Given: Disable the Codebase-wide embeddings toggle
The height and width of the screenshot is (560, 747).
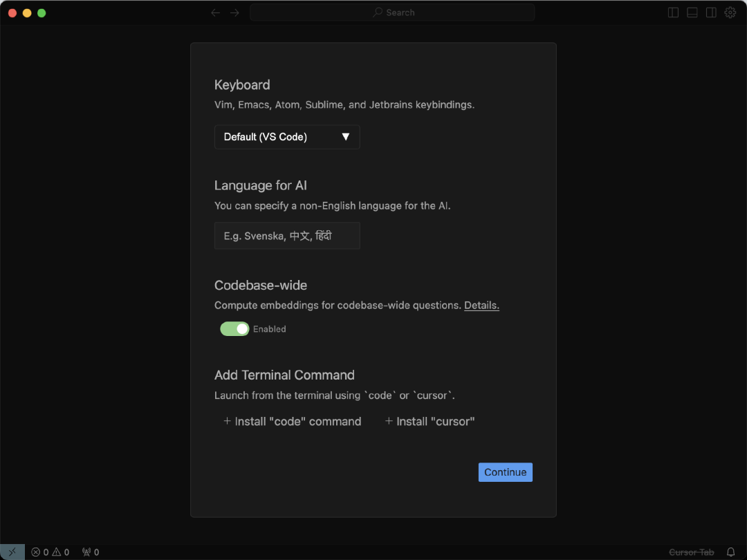Looking at the screenshot, I should point(234,329).
